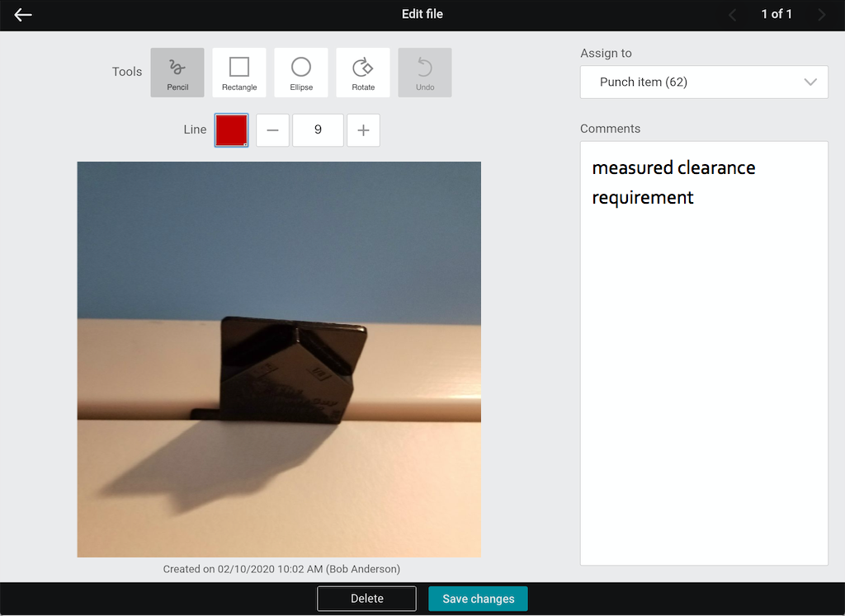Select the Pencil drawing tool
This screenshot has width=845, height=616.
pyautogui.click(x=177, y=73)
